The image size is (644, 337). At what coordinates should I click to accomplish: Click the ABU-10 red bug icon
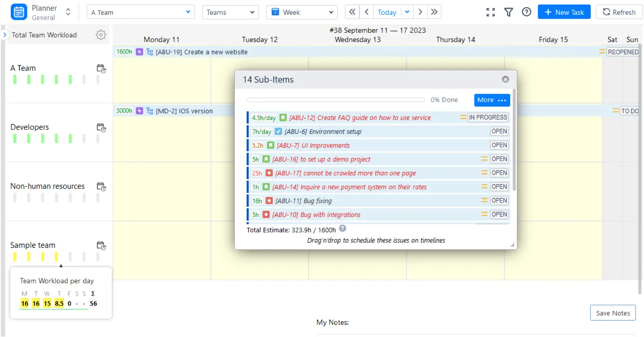pos(266,215)
